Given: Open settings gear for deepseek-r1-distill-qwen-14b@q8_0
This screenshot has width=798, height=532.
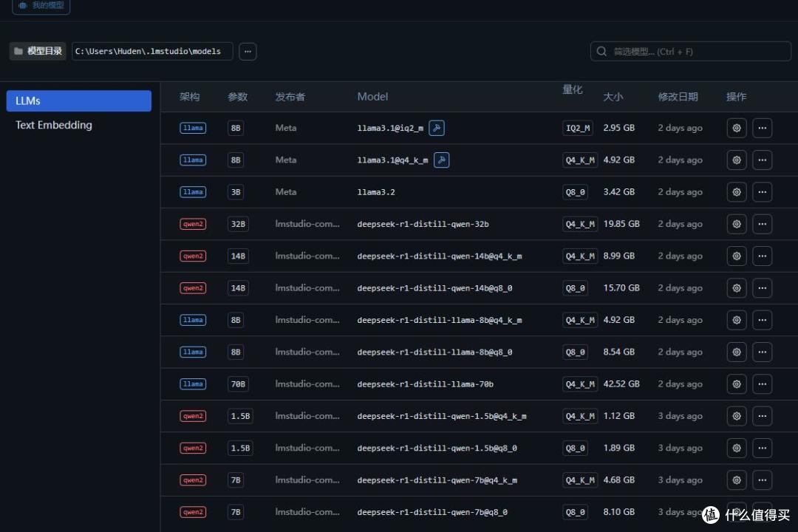Looking at the screenshot, I should pyautogui.click(x=737, y=288).
